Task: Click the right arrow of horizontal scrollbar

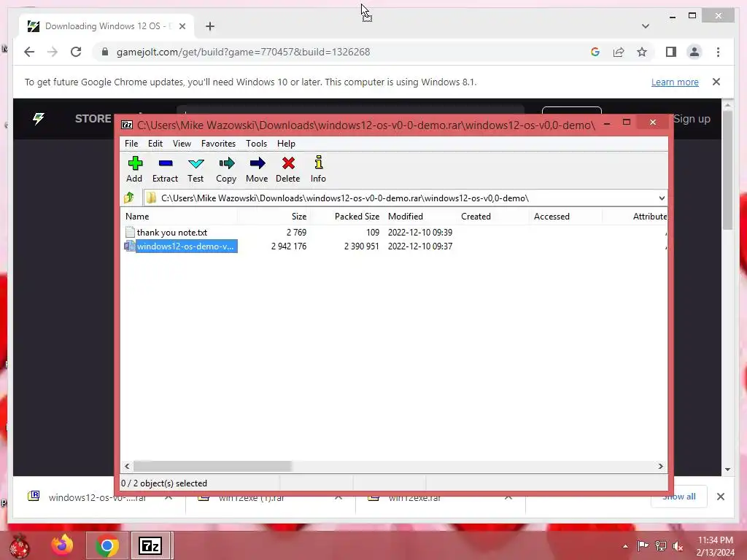Action: tap(660, 466)
